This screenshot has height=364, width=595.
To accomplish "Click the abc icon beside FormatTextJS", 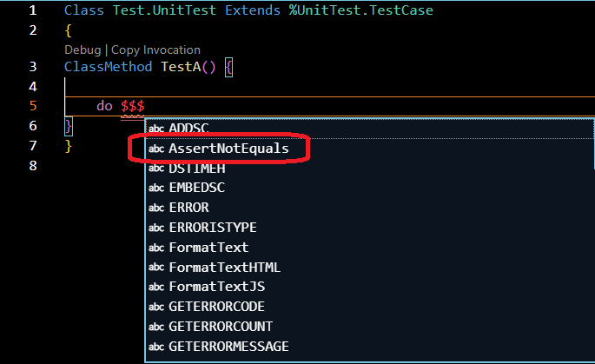I will [x=156, y=287].
